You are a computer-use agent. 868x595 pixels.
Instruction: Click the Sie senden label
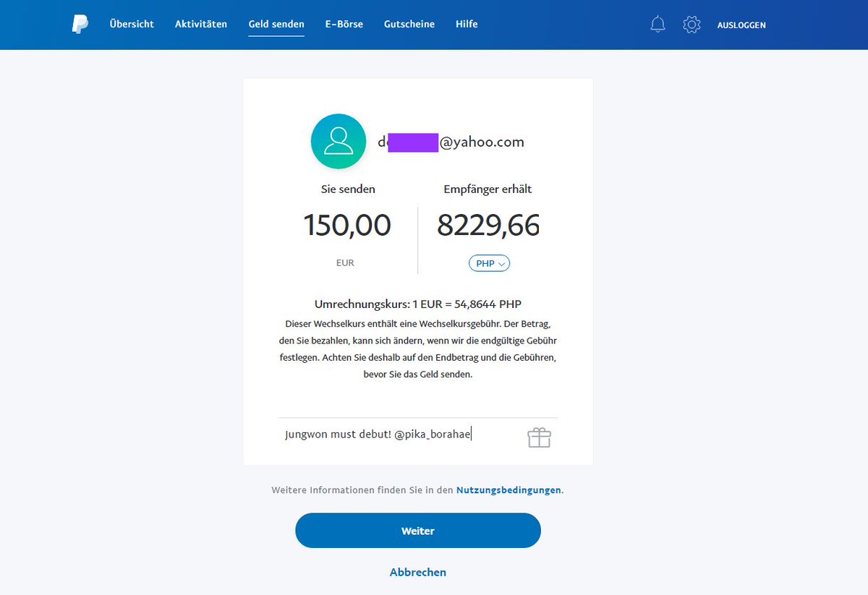coord(348,189)
